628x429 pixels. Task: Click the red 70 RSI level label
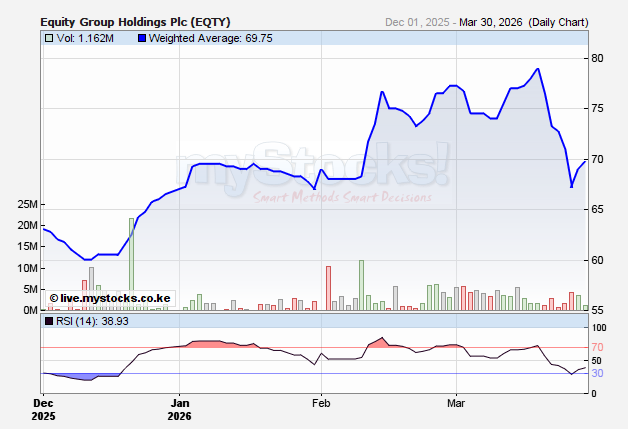click(595, 347)
